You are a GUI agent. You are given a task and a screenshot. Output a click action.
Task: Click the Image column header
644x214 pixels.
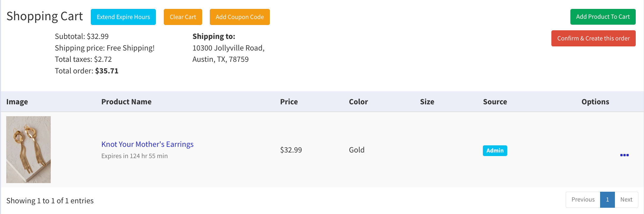click(x=17, y=102)
